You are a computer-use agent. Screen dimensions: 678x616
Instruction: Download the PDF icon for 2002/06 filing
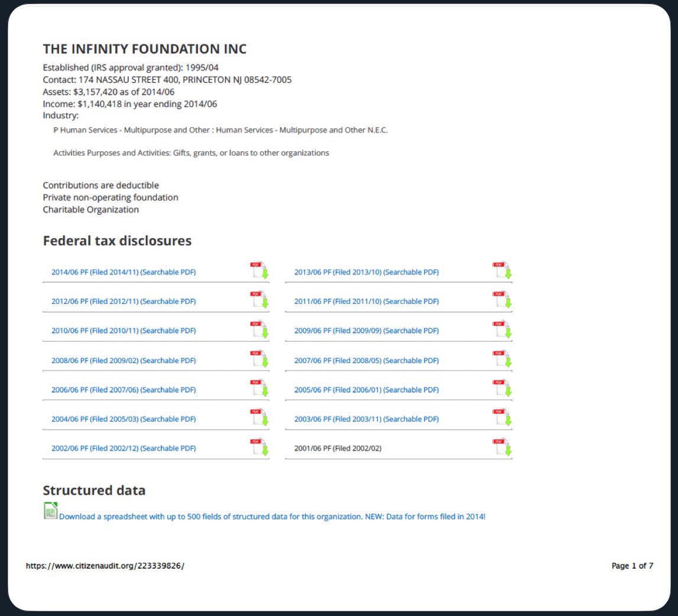click(259, 447)
